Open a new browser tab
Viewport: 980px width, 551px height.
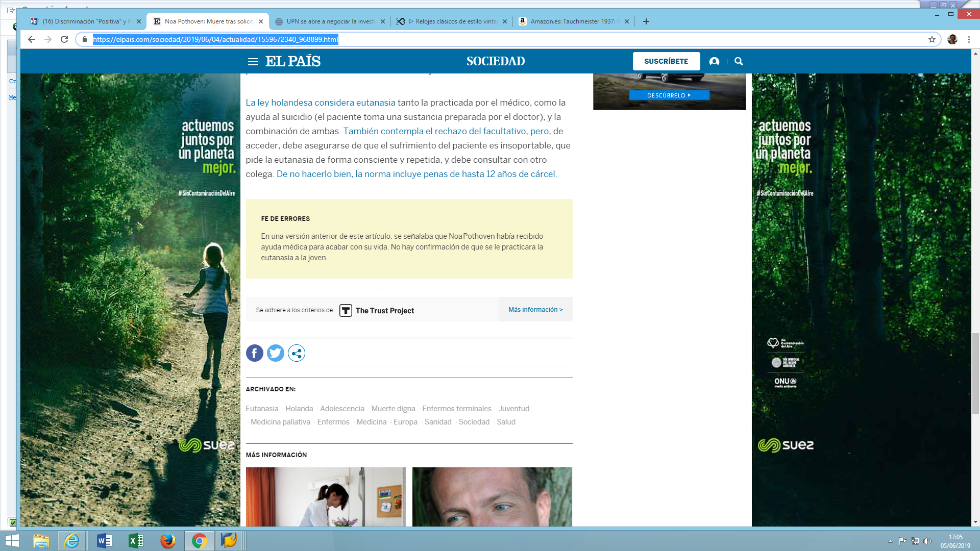(x=646, y=21)
